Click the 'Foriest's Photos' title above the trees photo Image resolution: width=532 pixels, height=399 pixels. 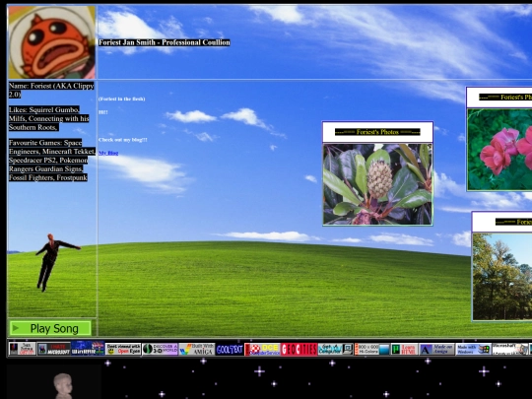pyautogui.click(x=513, y=222)
